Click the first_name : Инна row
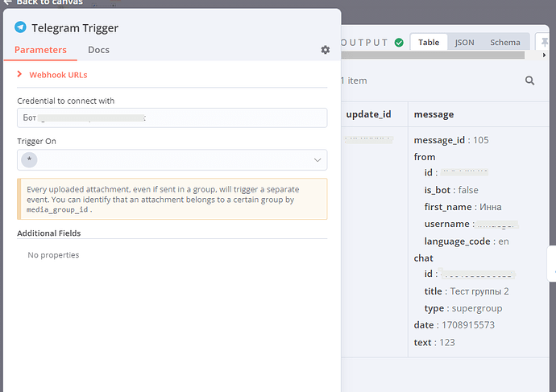 pyautogui.click(x=463, y=207)
